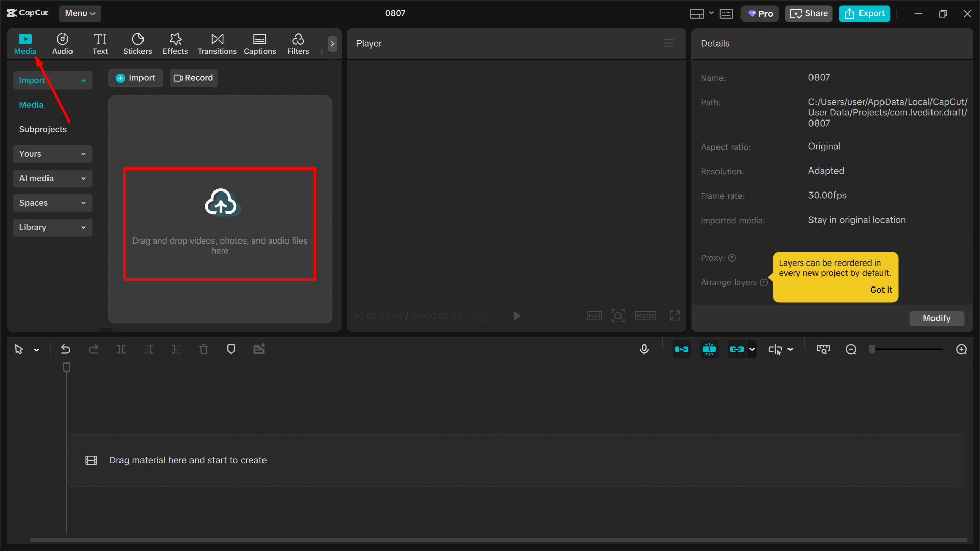980x551 pixels.
Task: Click the Split clip icon
Action: point(121,349)
